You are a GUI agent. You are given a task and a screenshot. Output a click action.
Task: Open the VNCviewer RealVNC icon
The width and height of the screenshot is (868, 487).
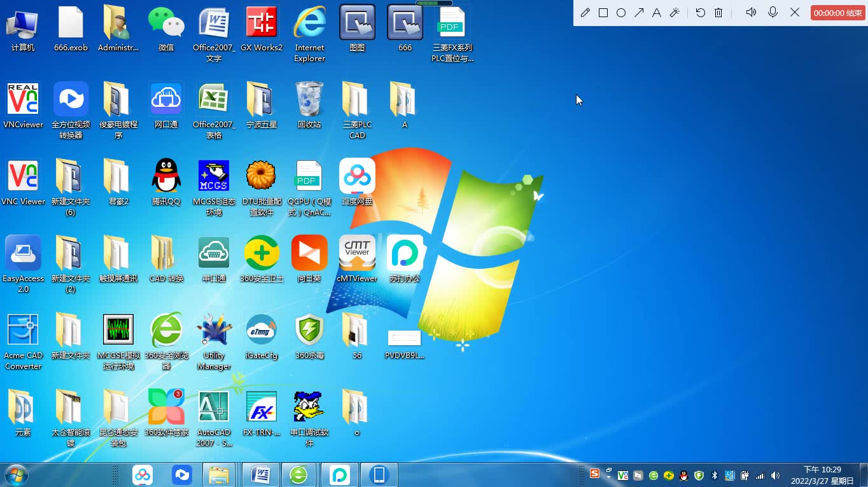[23, 106]
